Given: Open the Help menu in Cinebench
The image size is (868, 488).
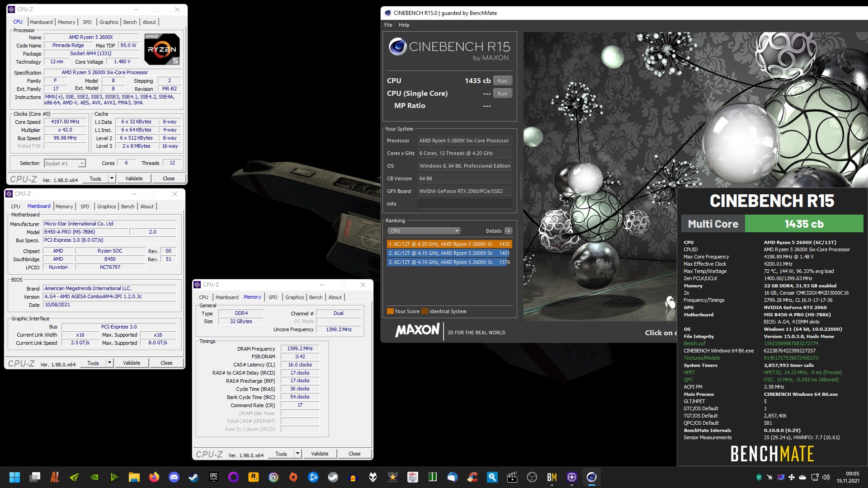Looking at the screenshot, I should pos(404,25).
